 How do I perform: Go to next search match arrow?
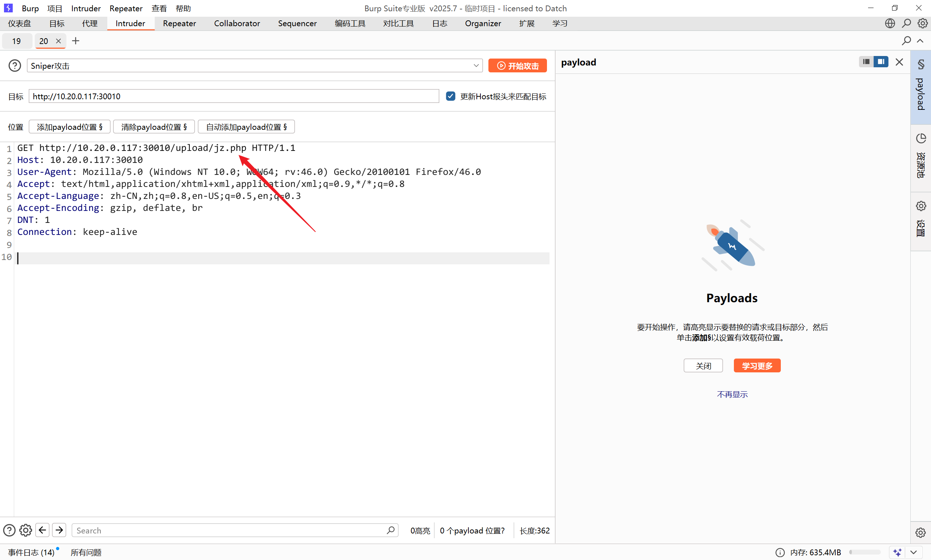tap(59, 530)
